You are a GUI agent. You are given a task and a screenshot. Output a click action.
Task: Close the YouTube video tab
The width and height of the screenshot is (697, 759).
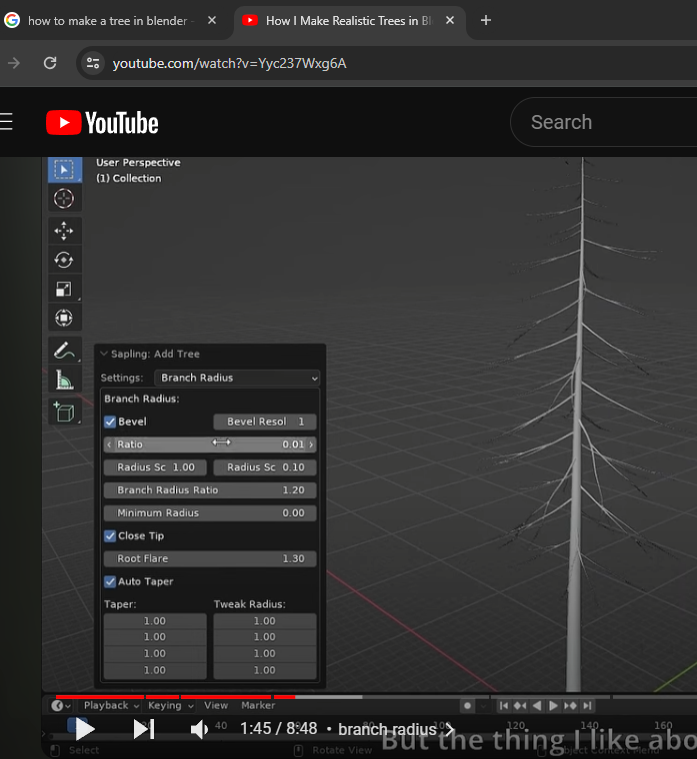tap(450, 20)
